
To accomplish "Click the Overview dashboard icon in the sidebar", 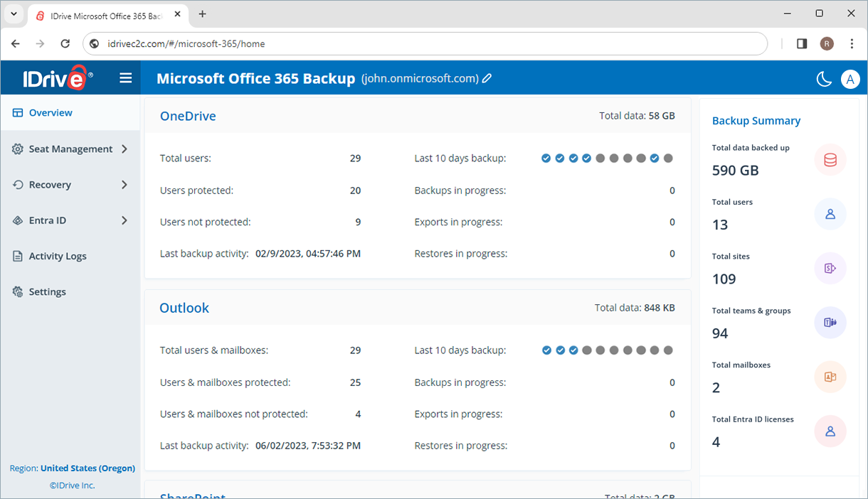I will pyautogui.click(x=18, y=113).
